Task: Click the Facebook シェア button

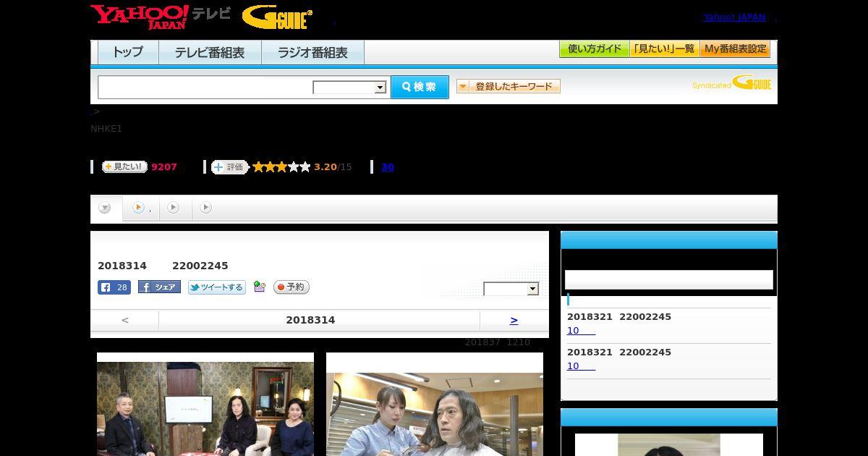Action: (x=159, y=287)
